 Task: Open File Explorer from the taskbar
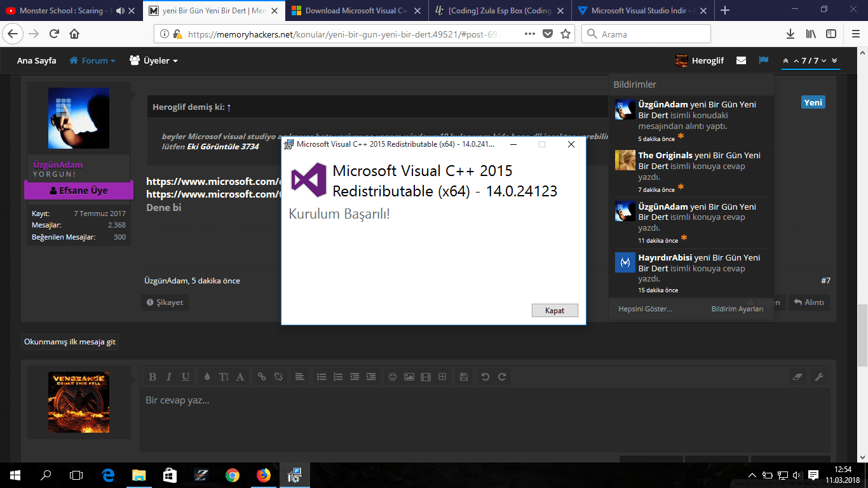pos(139,475)
